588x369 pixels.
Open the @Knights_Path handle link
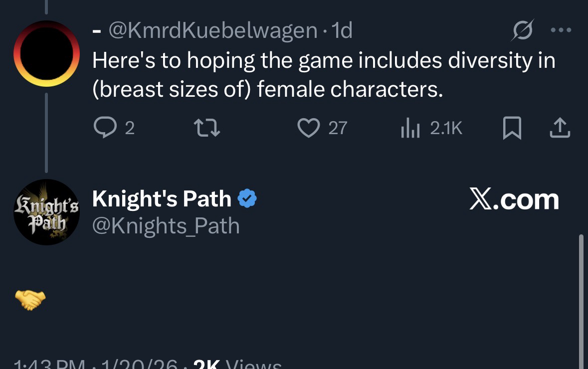click(166, 226)
